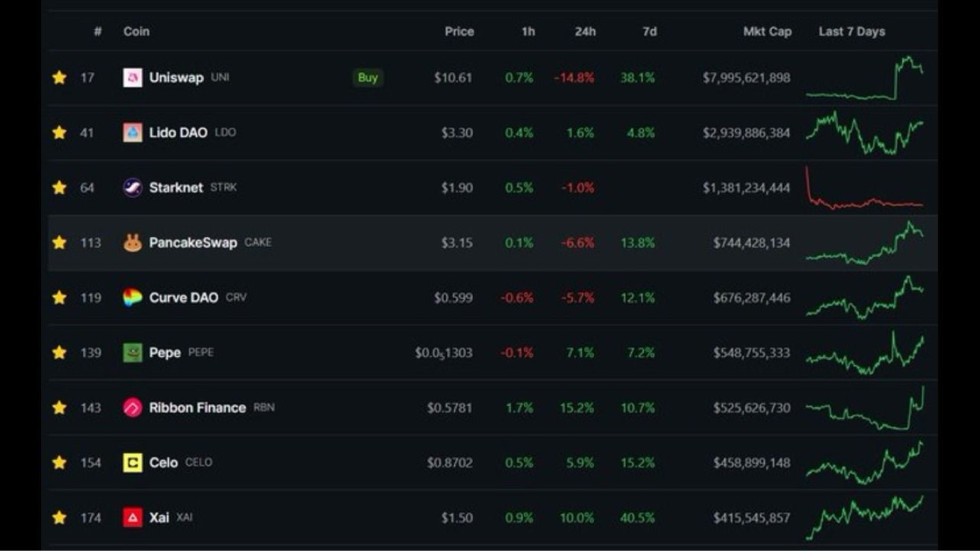Click the Curve DAO rainbow logo
Viewport: 980px width, 551px height.
tap(132, 298)
